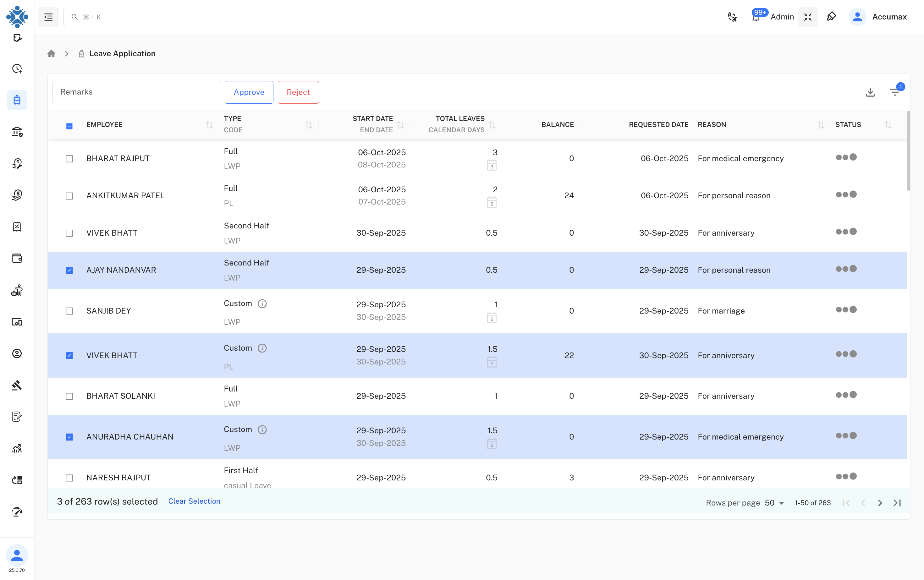This screenshot has height=580, width=924.
Task: Click into the Remarks input field
Action: tap(136, 92)
